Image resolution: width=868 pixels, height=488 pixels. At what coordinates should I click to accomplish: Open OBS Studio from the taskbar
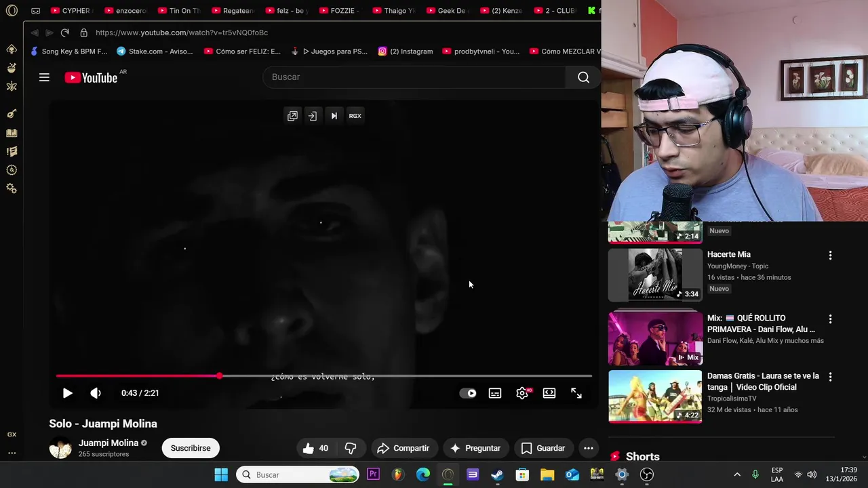647,474
